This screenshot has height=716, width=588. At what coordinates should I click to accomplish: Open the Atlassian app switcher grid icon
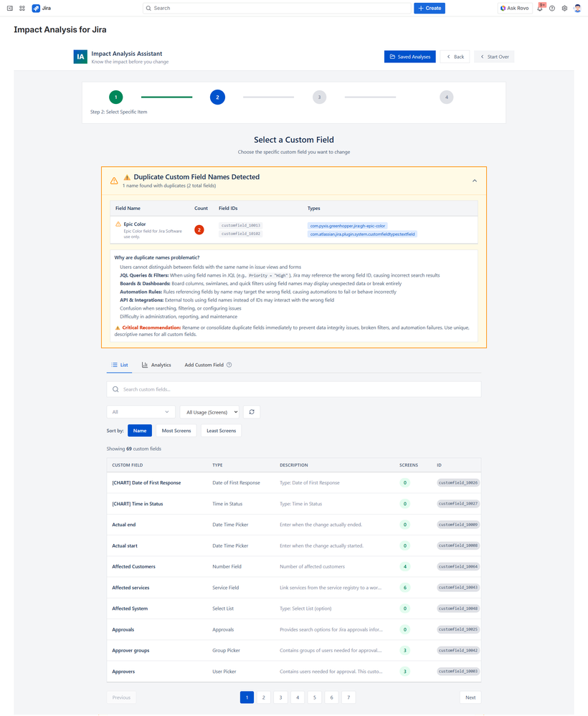click(x=20, y=8)
